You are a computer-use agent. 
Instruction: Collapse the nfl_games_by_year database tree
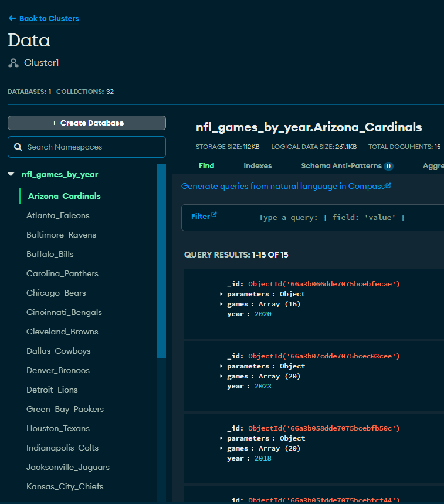pyautogui.click(x=11, y=174)
